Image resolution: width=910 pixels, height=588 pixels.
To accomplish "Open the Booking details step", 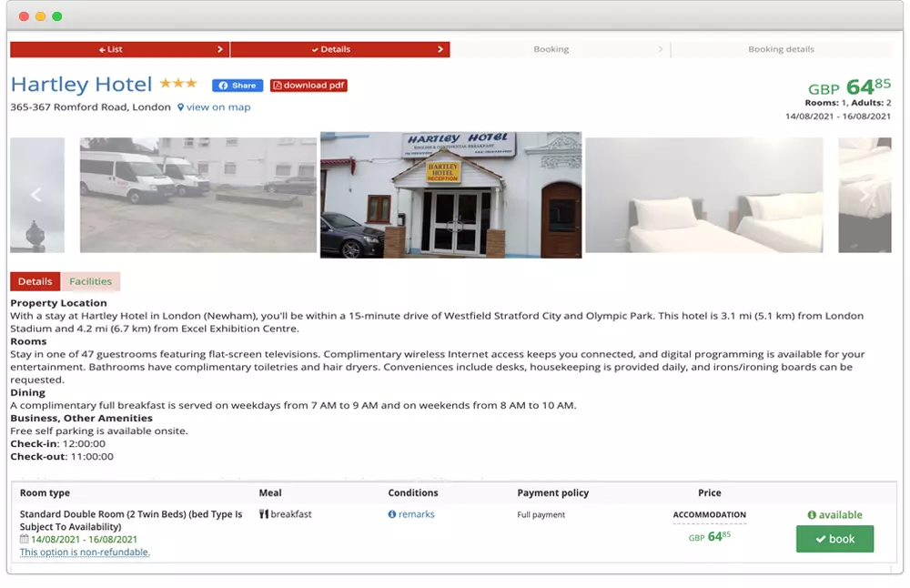I will (781, 49).
